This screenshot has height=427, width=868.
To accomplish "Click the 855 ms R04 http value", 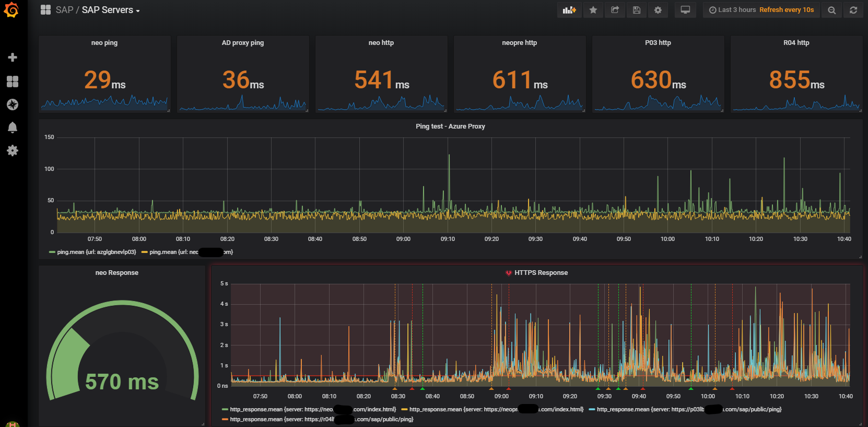I will (796, 80).
